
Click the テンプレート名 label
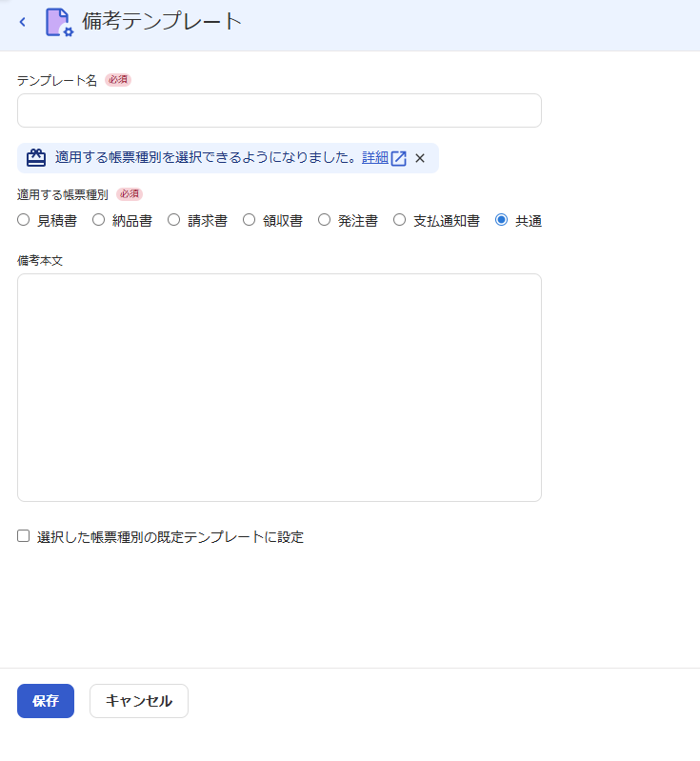[x=57, y=81]
